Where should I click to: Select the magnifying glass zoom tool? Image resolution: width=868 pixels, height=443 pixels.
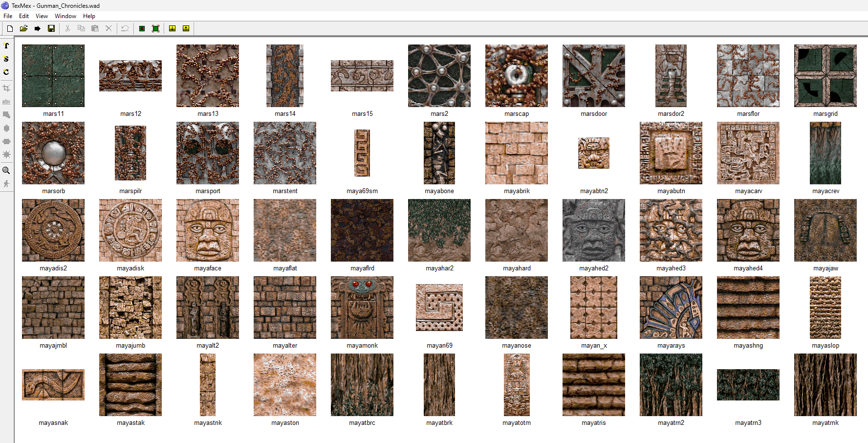point(6,171)
